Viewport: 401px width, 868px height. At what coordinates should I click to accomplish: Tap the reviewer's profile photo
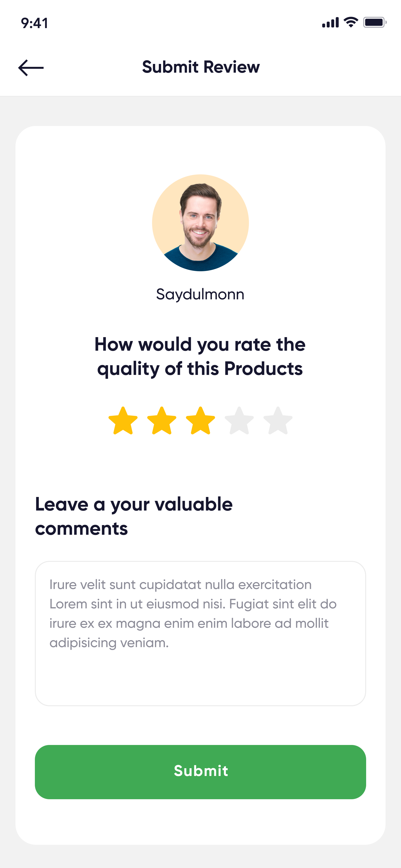[200, 223]
